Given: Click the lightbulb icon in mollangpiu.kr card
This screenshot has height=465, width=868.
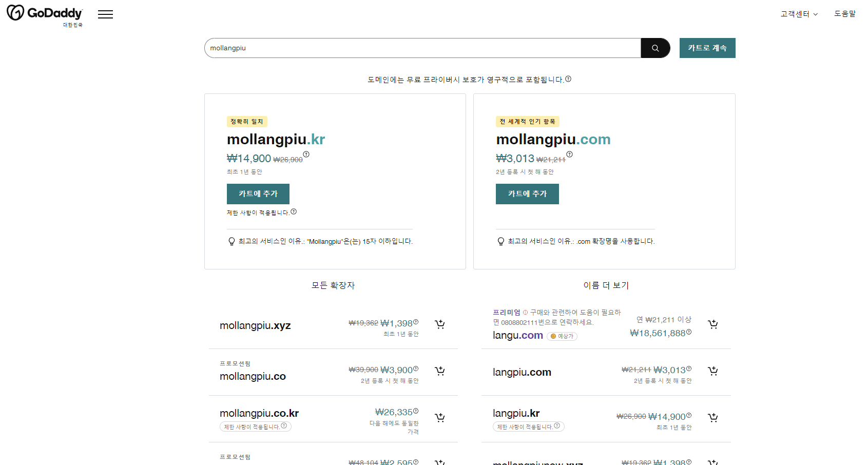Looking at the screenshot, I should click(x=232, y=241).
